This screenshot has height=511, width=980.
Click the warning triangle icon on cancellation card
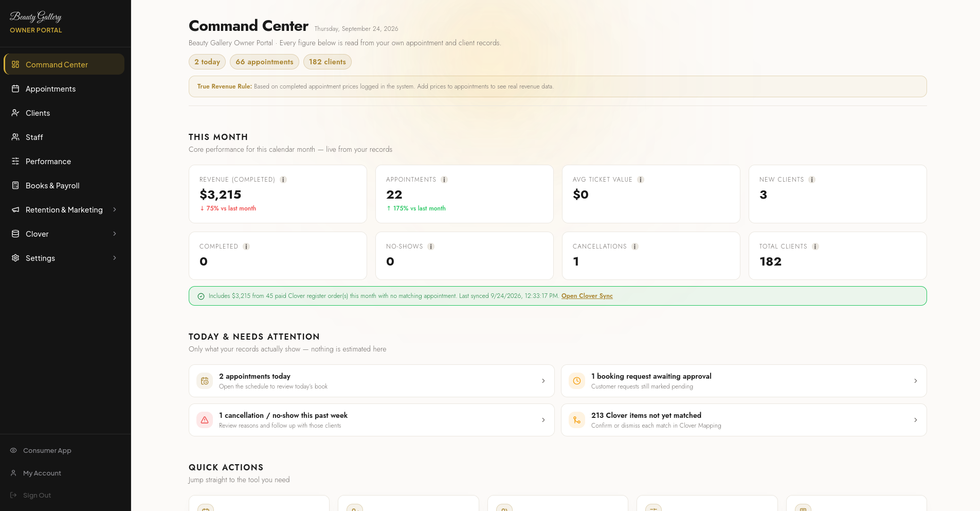click(205, 420)
